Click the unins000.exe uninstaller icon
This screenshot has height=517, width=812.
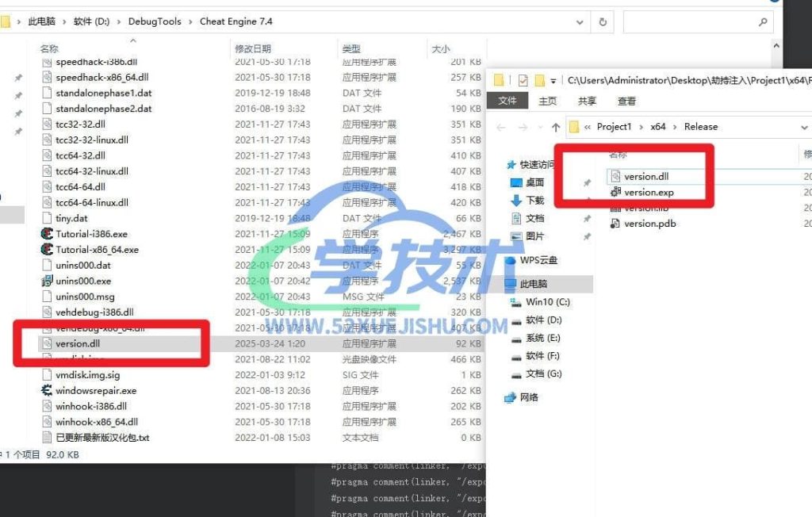pos(47,281)
